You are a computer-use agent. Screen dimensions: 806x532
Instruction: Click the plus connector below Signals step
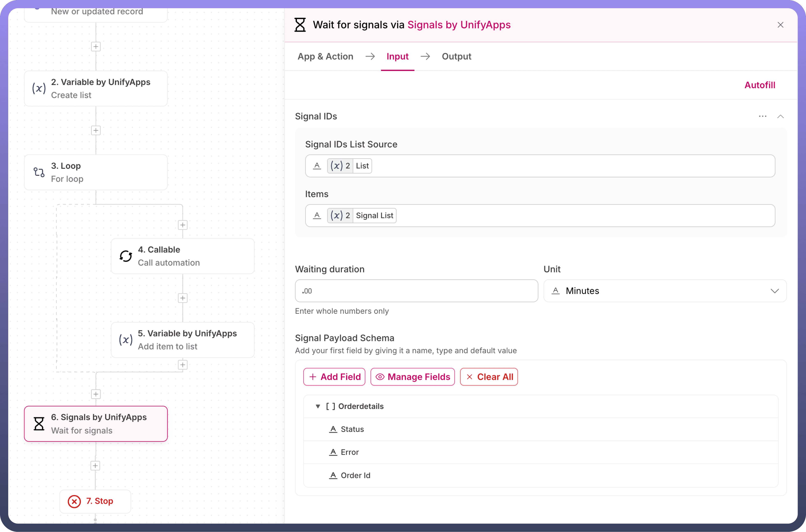(x=95, y=465)
